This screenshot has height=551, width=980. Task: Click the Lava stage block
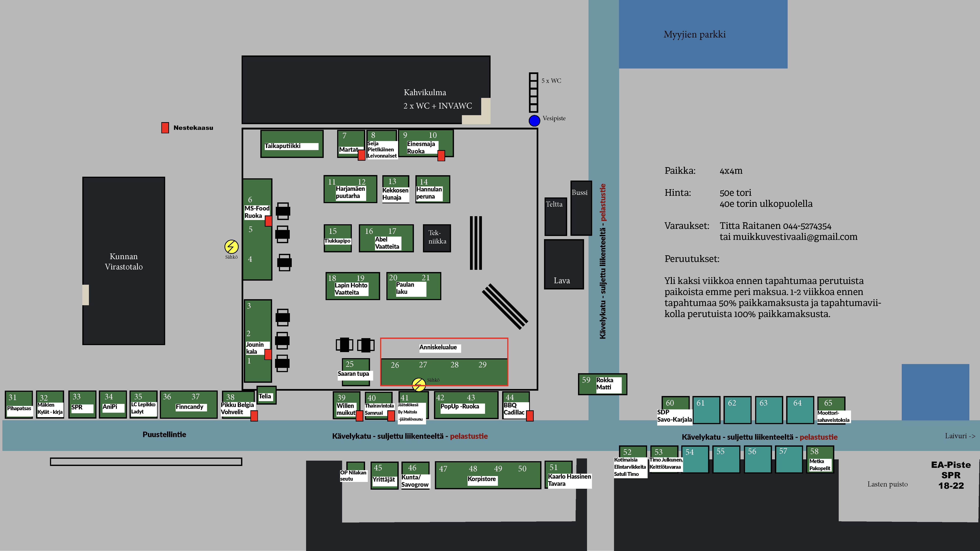tap(564, 264)
